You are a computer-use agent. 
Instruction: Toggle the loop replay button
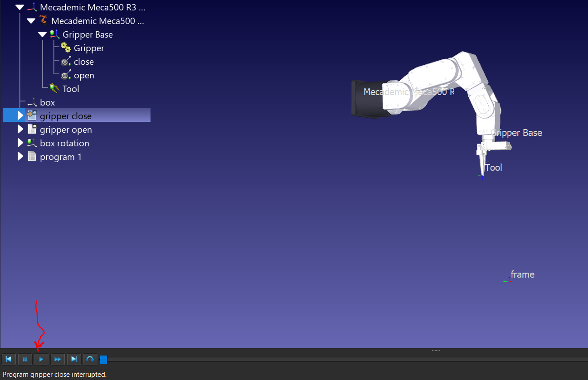click(x=90, y=359)
